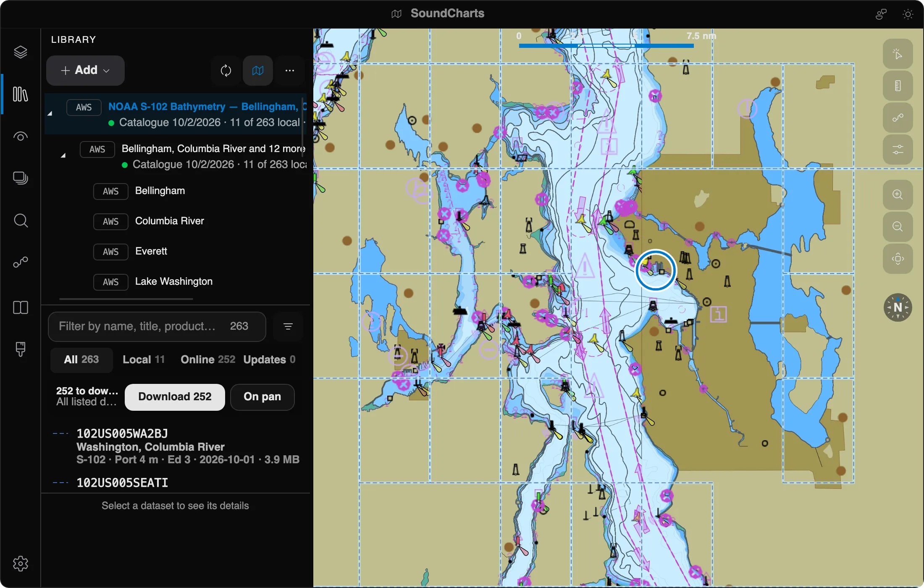This screenshot has width=924, height=588.
Task: Click the horizontal scrollbar under region list
Action: coord(126,299)
